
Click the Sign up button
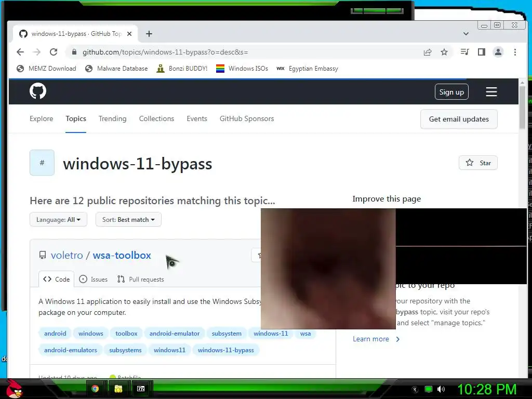pos(451,91)
